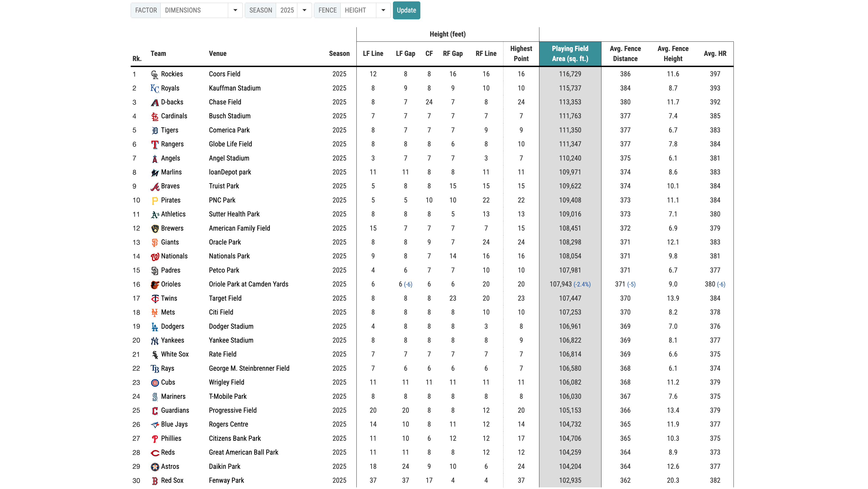
Task: Click the Blue Jays logo icon
Action: 155,425
